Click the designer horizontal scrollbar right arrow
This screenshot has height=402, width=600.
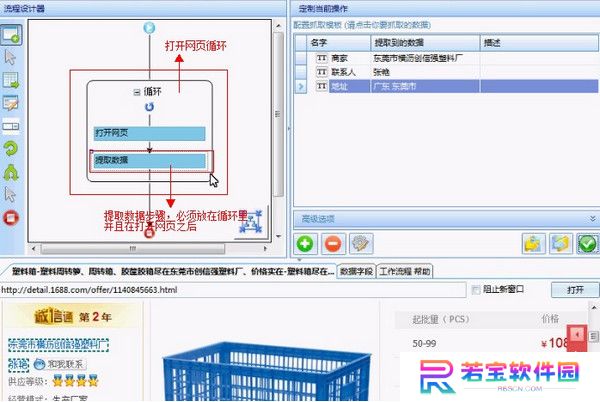coord(264,249)
